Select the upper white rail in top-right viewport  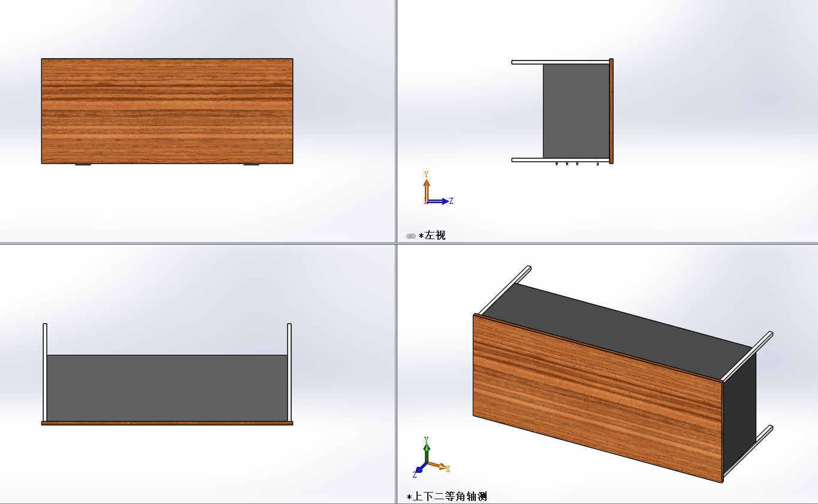pyautogui.click(x=560, y=62)
